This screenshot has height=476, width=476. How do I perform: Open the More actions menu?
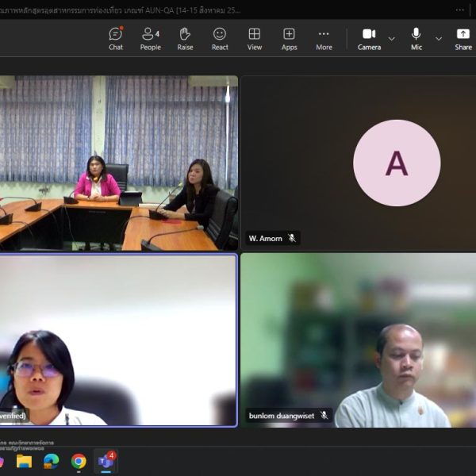[324, 38]
